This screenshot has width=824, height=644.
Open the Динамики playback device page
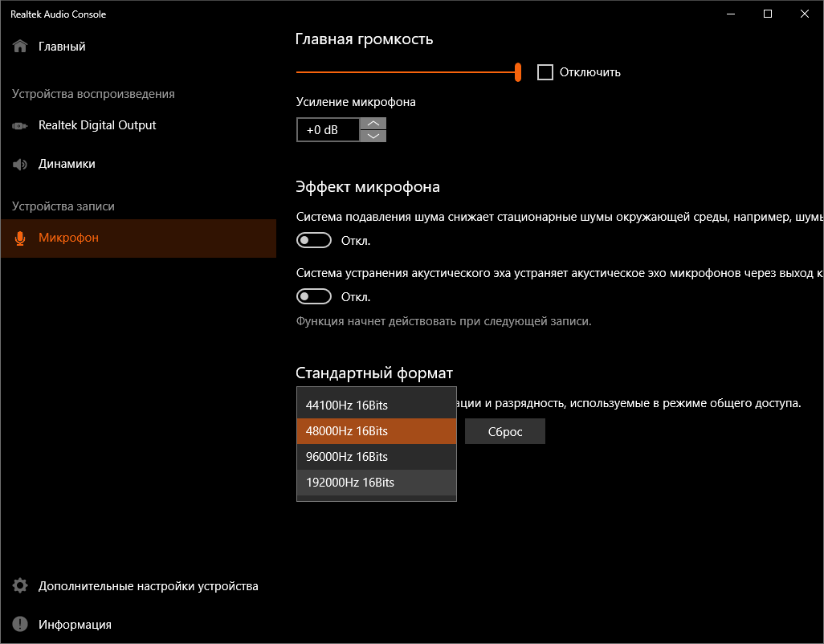[67, 164]
